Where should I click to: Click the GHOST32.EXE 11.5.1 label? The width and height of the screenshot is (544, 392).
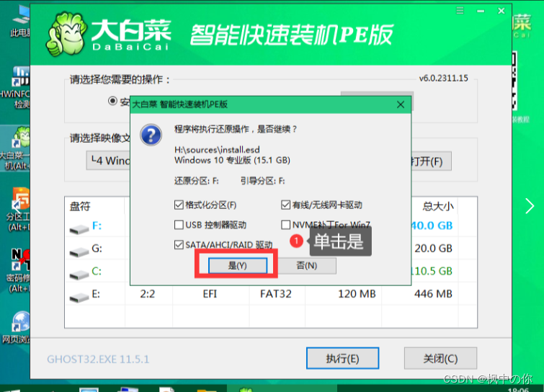pyautogui.click(x=98, y=359)
